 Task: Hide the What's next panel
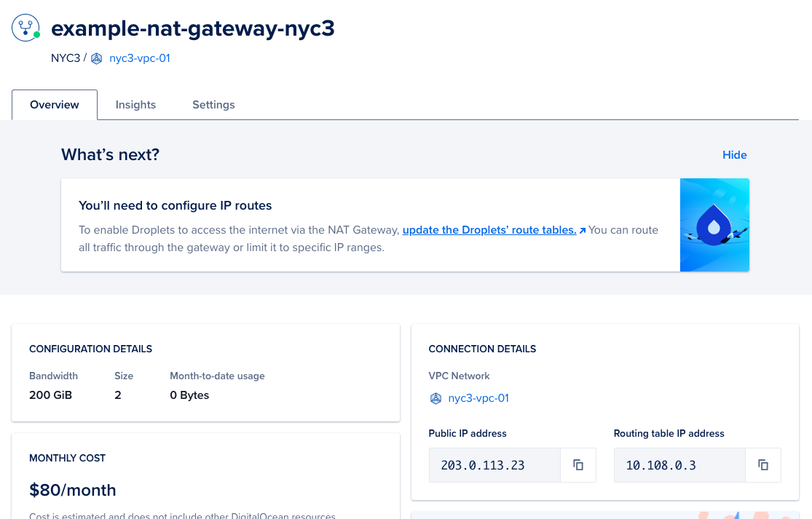click(x=734, y=154)
